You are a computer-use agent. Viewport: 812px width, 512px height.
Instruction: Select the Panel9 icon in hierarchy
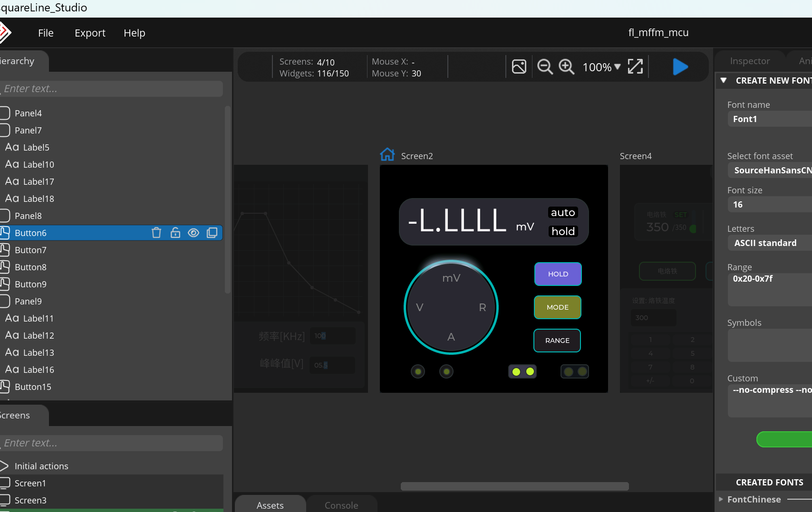(5, 301)
